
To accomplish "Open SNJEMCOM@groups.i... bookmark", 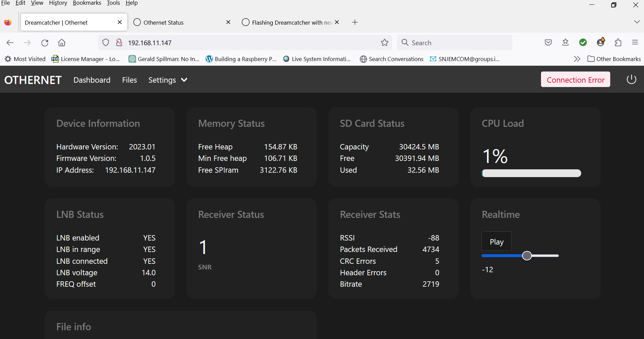I will pos(465,59).
